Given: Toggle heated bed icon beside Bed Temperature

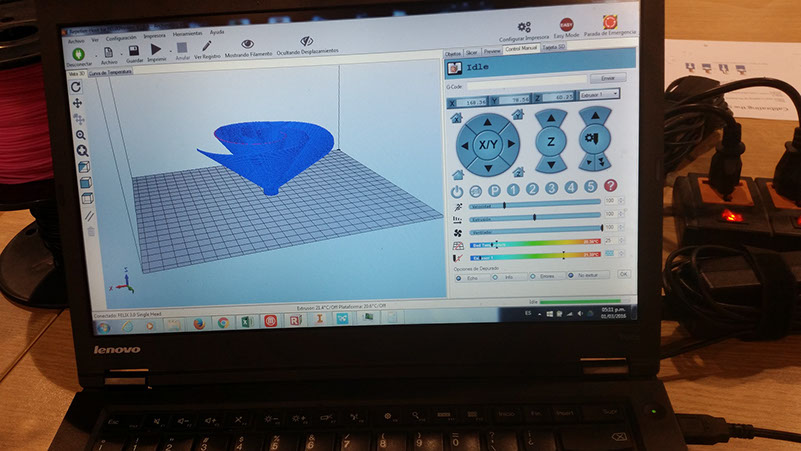Looking at the screenshot, I should (458, 246).
